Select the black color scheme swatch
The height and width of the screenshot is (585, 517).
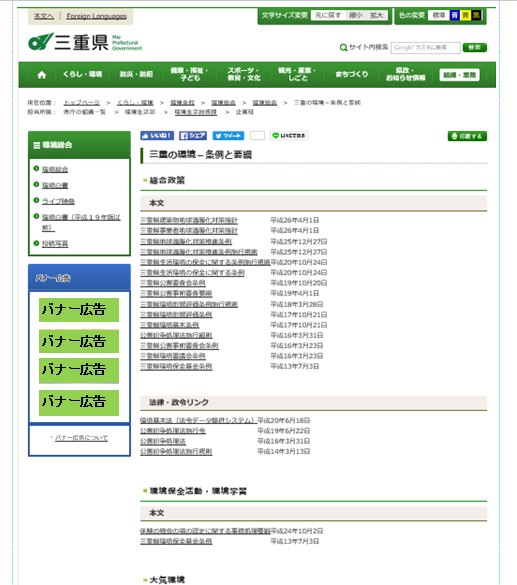(476, 15)
